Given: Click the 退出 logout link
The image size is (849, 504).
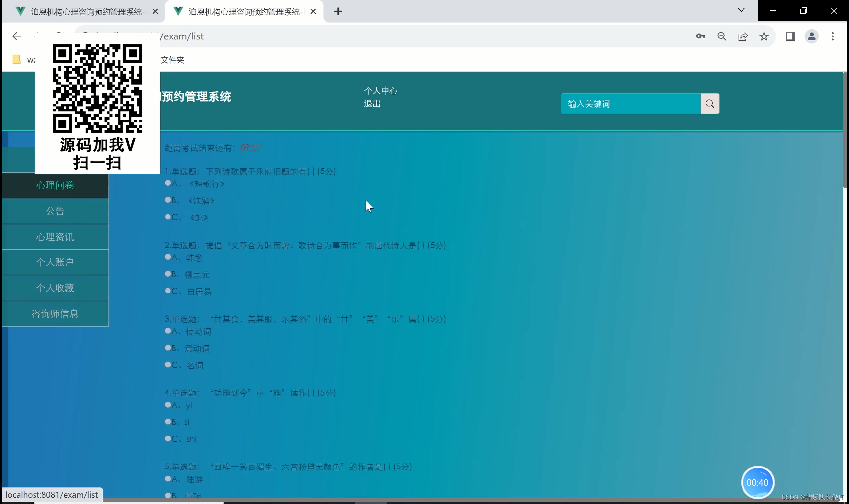Looking at the screenshot, I should click(x=372, y=104).
